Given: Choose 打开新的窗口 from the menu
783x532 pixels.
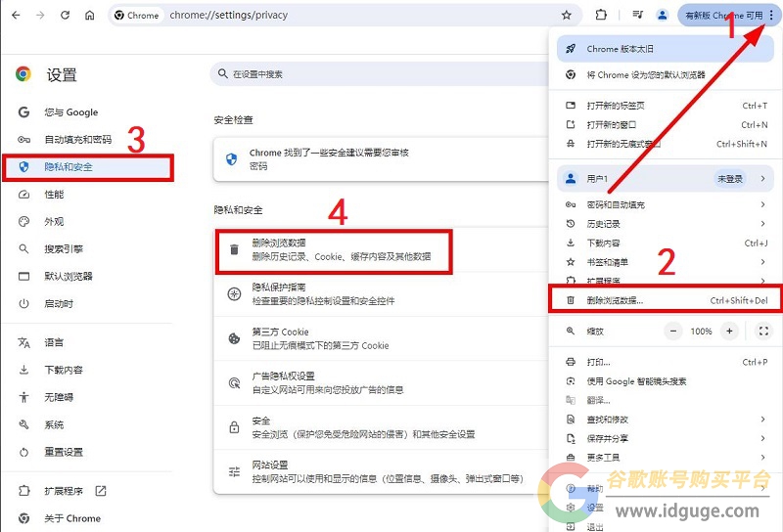Looking at the screenshot, I should point(666,124).
